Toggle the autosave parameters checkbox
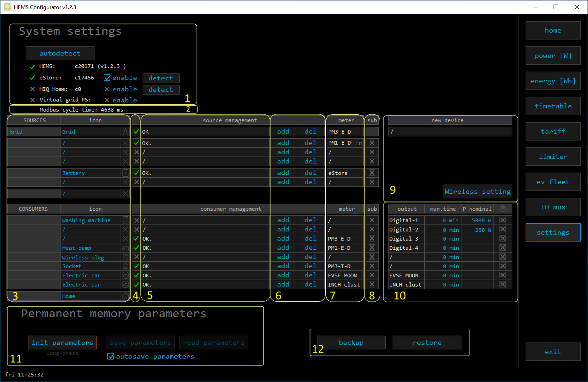This screenshot has width=588, height=382. 111,356
